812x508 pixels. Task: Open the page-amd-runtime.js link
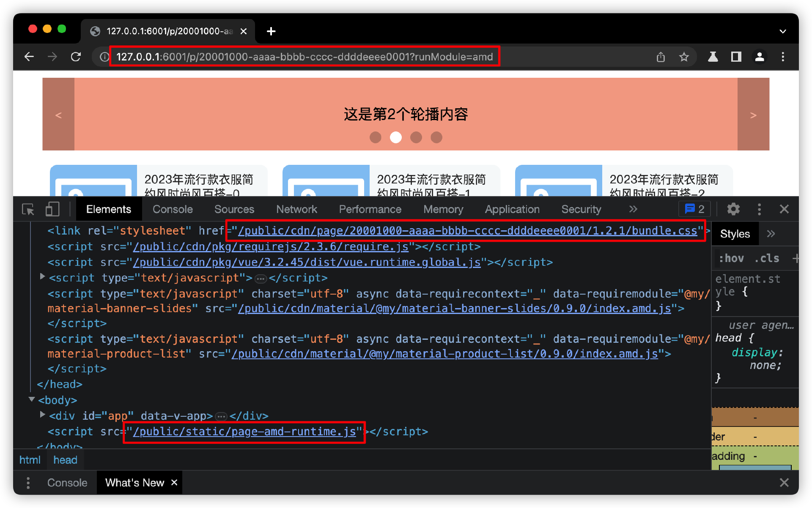coord(245,432)
